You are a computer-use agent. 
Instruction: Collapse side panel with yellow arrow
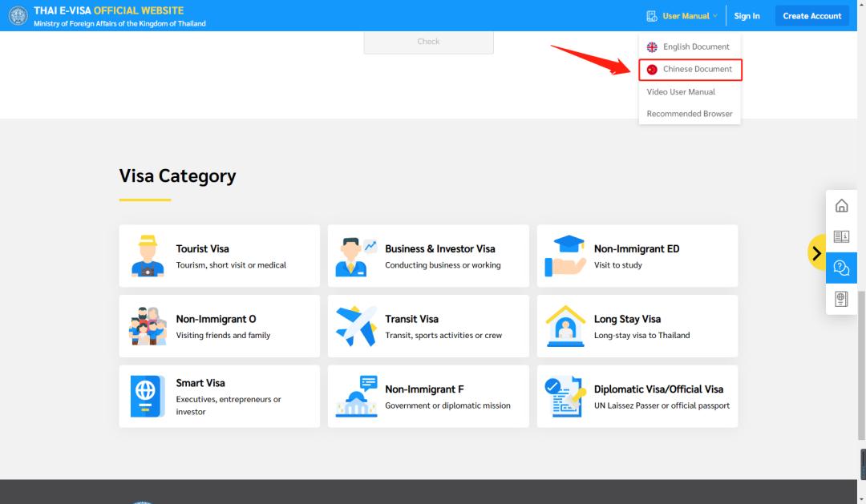click(816, 253)
